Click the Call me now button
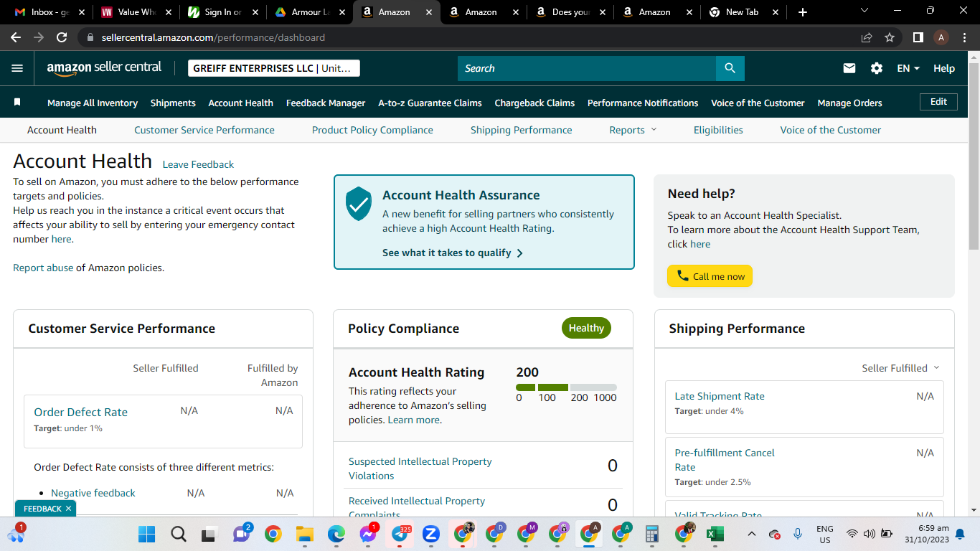The height and width of the screenshot is (551, 980). pos(710,276)
